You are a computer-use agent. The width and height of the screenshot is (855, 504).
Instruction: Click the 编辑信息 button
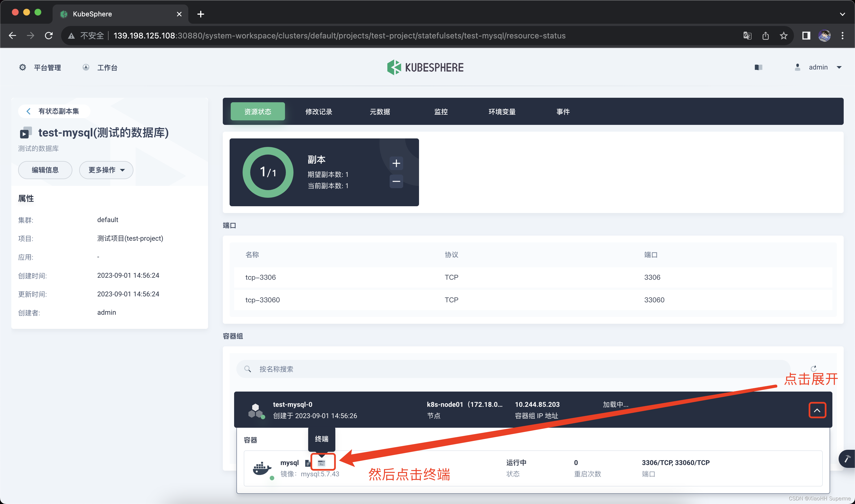(45, 170)
